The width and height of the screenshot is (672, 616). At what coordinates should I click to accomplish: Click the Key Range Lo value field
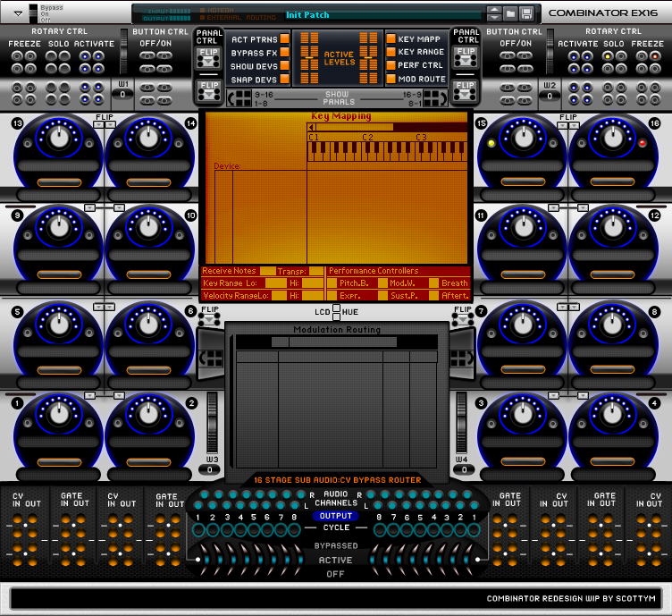pyautogui.click(x=275, y=283)
